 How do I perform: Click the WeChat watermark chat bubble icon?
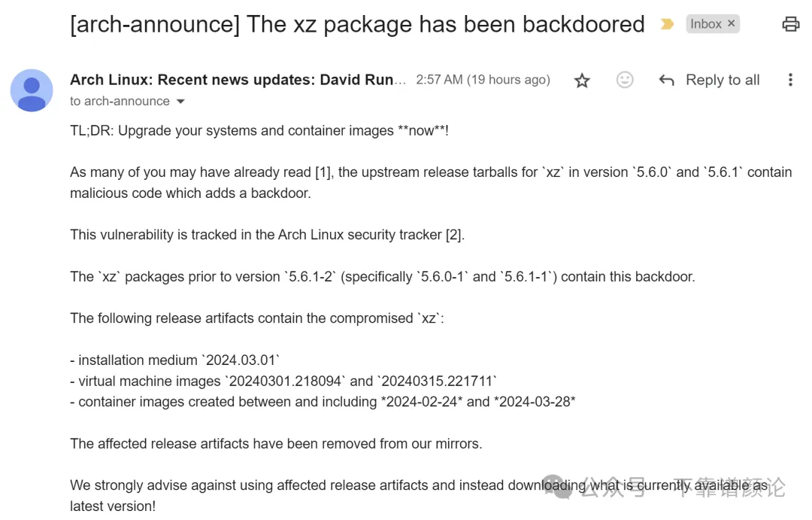557,486
